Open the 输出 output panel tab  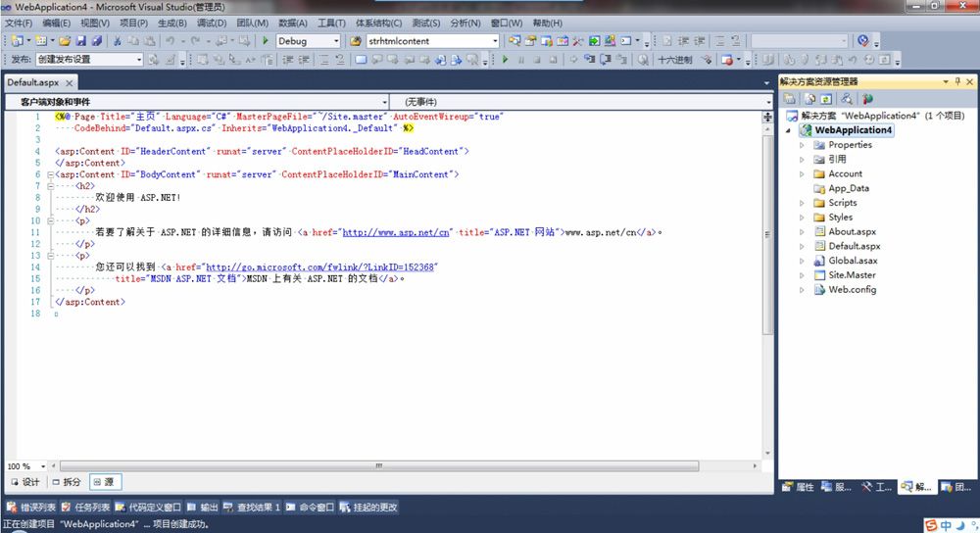(x=203, y=508)
